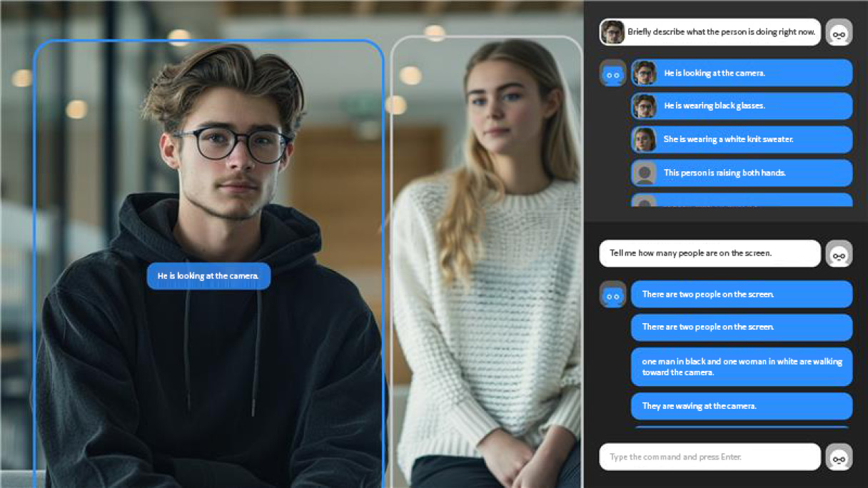Click the 'Type the command and press Enter' field

tap(710, 457)
